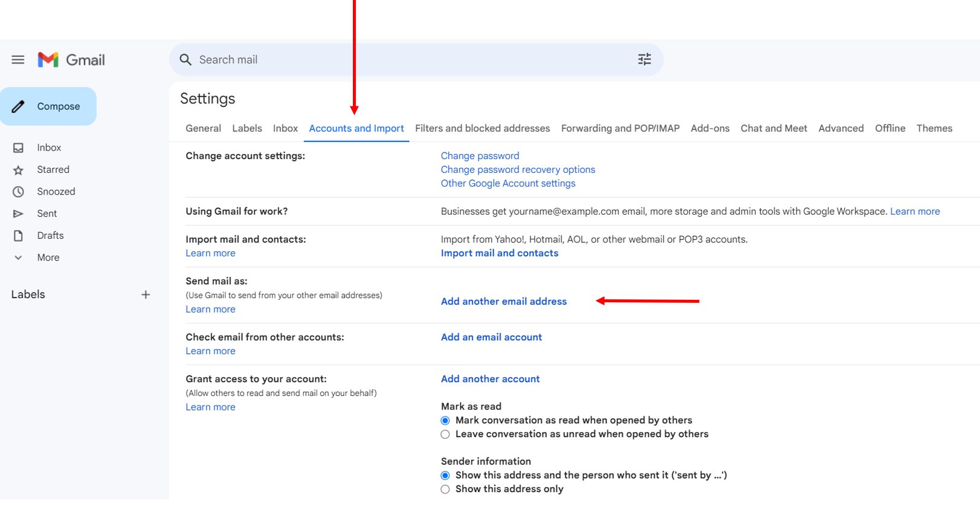Switch to the General tab
This screenshot has height=512, width=980.
pos(203,128)
